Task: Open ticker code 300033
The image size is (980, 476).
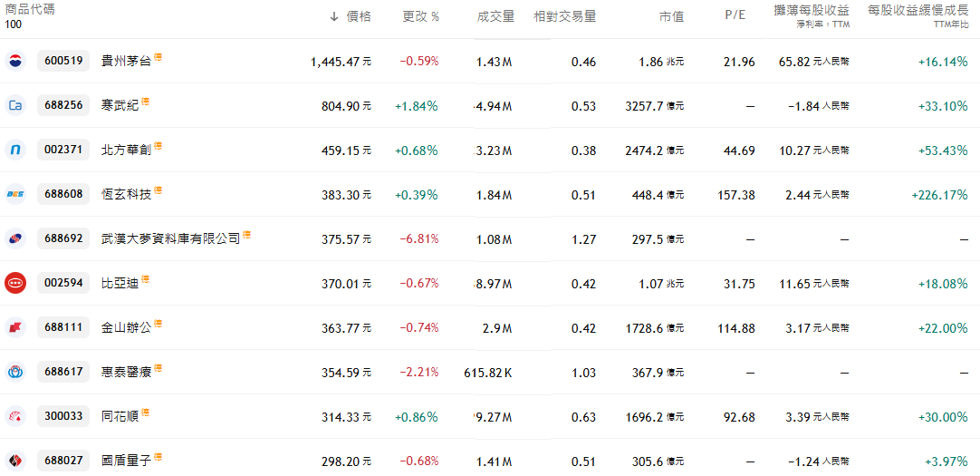Action: point(63,416)
